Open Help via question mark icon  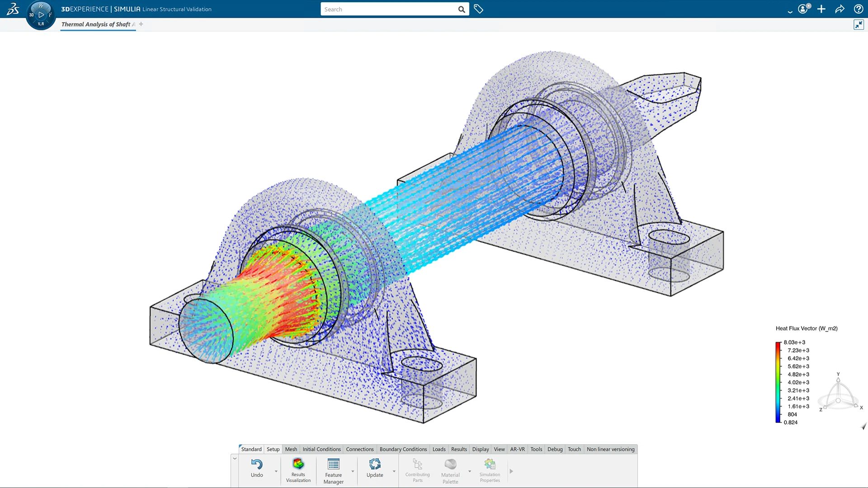pyautogui.click(x=858, y=9)
